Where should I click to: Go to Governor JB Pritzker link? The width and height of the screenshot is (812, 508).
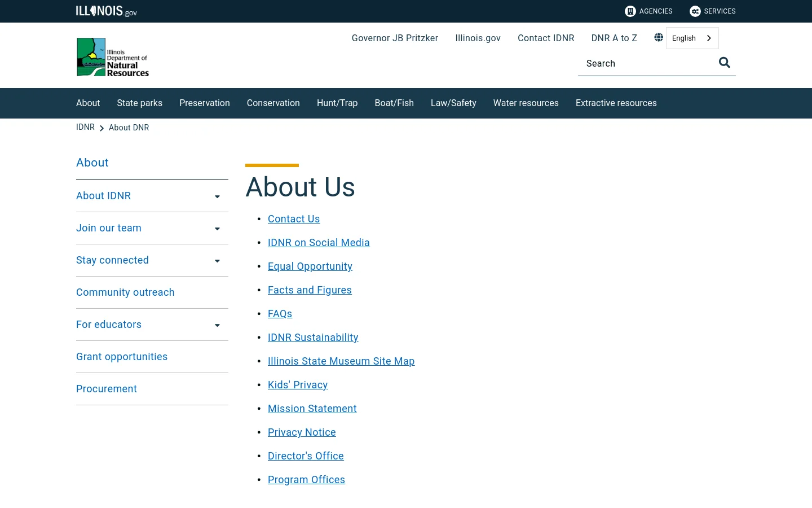pos(395,38)
